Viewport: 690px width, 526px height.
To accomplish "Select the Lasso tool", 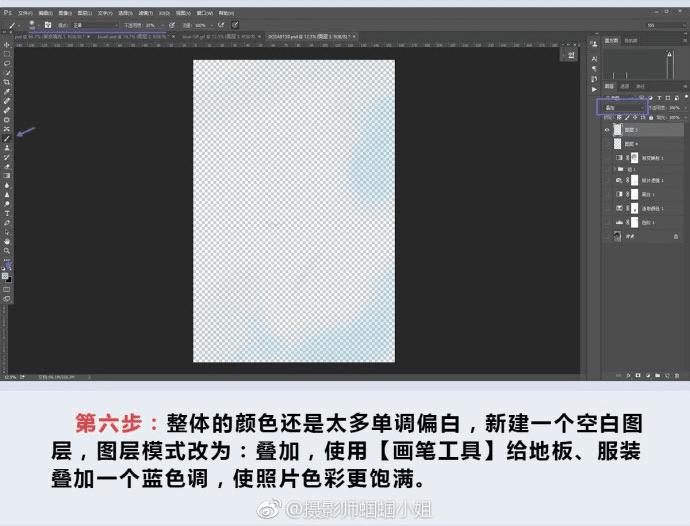I will coord(7,63).
